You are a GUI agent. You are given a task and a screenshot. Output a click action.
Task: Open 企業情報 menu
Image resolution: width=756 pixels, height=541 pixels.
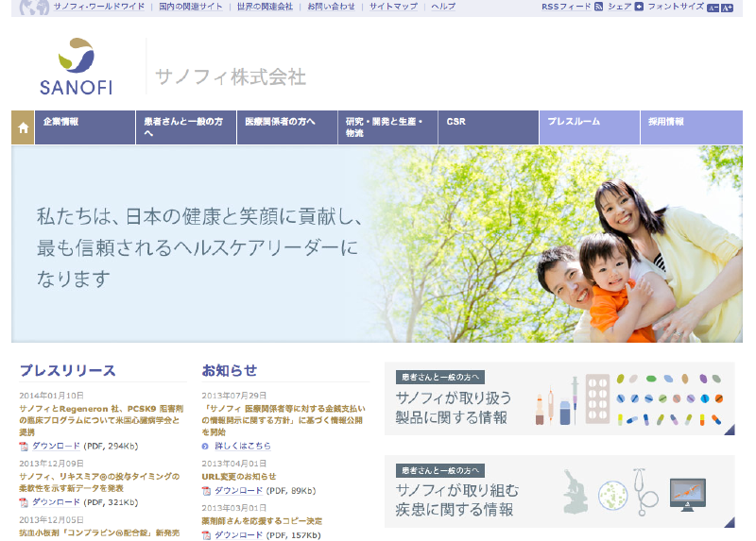coord(85,127)
